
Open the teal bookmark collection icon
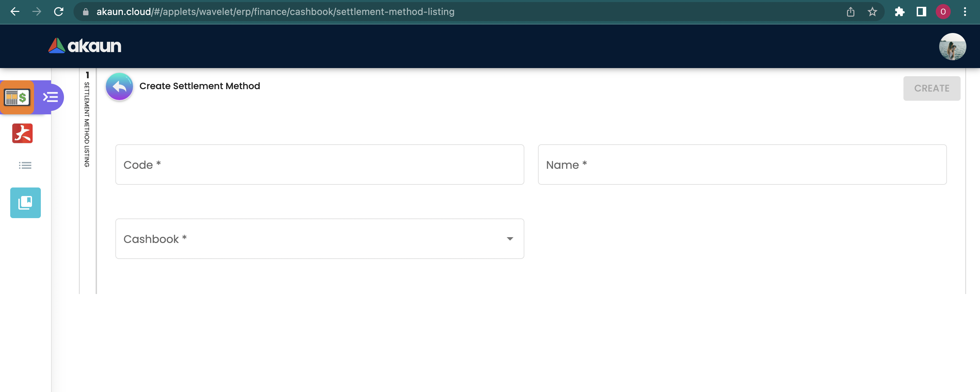[x=26, y=202]
